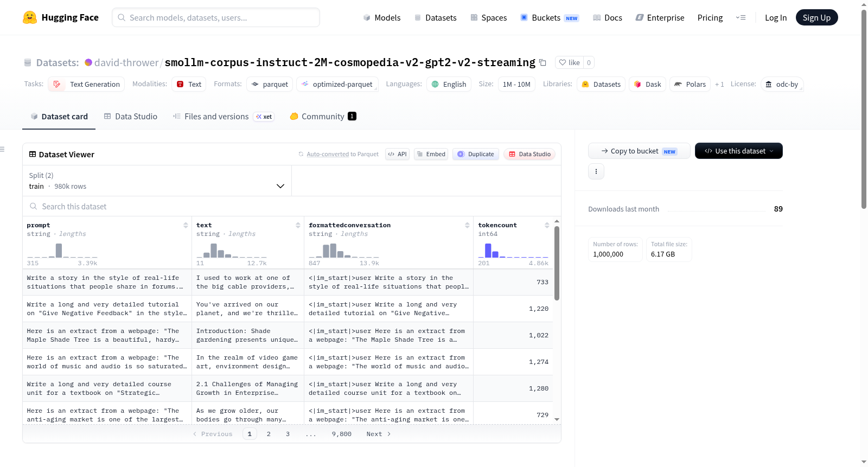Open the Community tab
The height and width of the screenshot is (467, 868).
click(323, 117)
